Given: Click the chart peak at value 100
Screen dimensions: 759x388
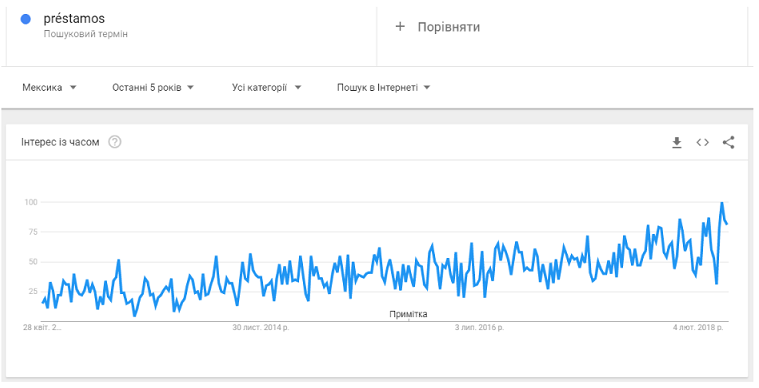Looking at the screenshot, I should tap(722, 203).
